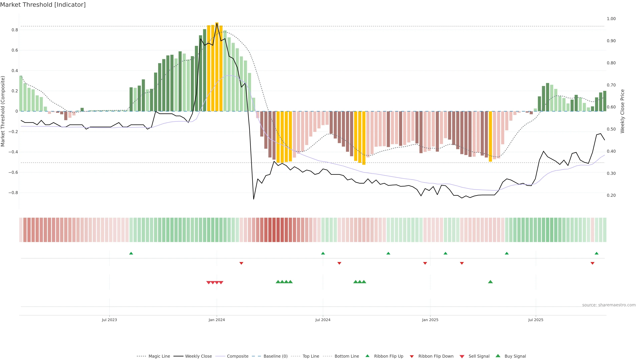Click the lone Buy Signal triangle before Jul 2025

490,282
